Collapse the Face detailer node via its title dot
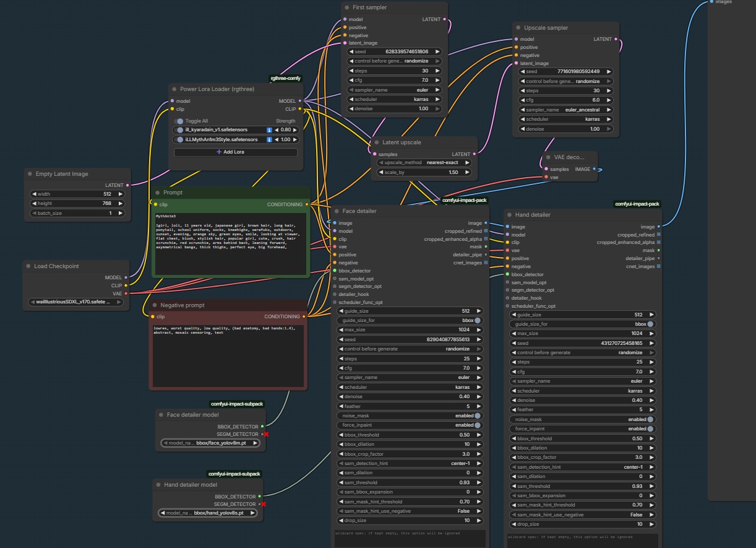The height and width of the screenshot is (548, 756). [337, 211]
